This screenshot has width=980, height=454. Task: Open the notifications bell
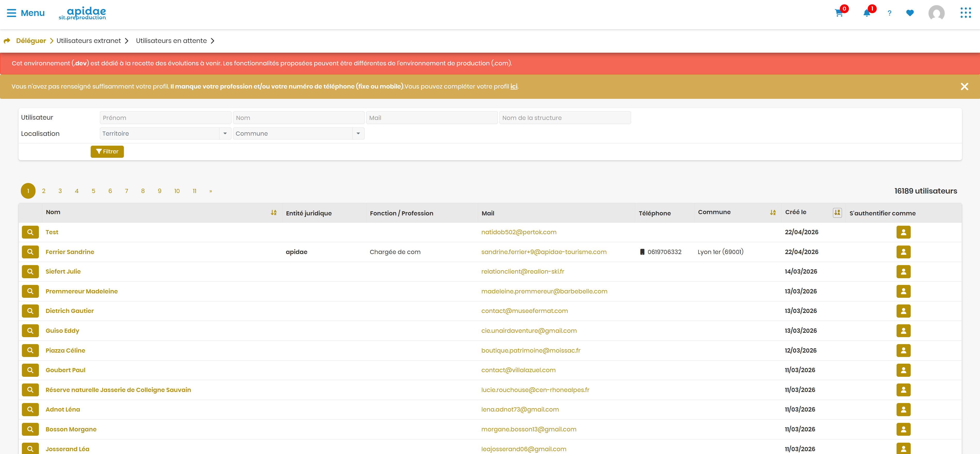point(867,13)
